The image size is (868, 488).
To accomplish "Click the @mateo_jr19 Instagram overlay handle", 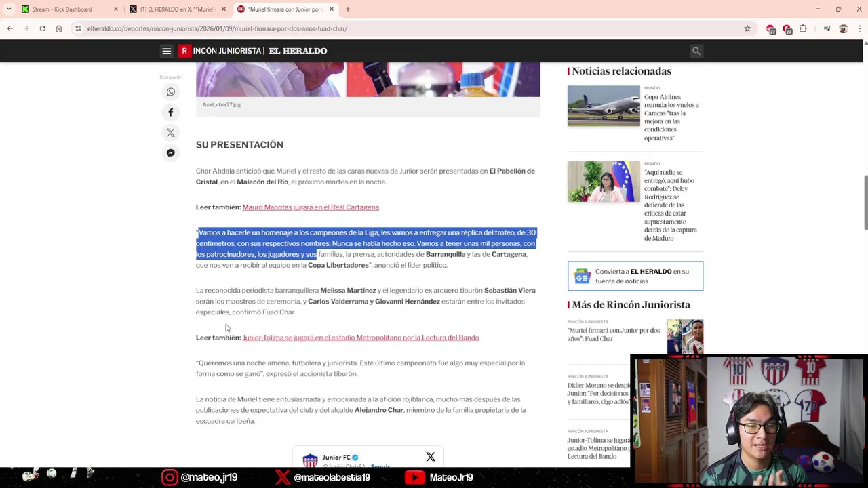I will click(208, 477).
